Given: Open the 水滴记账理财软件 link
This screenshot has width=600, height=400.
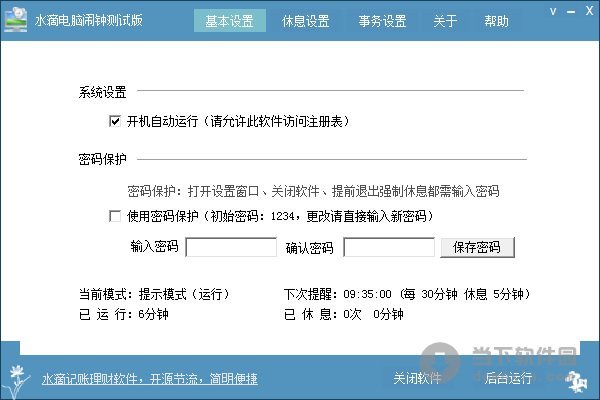Looking at the screenshot, I should click(150, 379).
